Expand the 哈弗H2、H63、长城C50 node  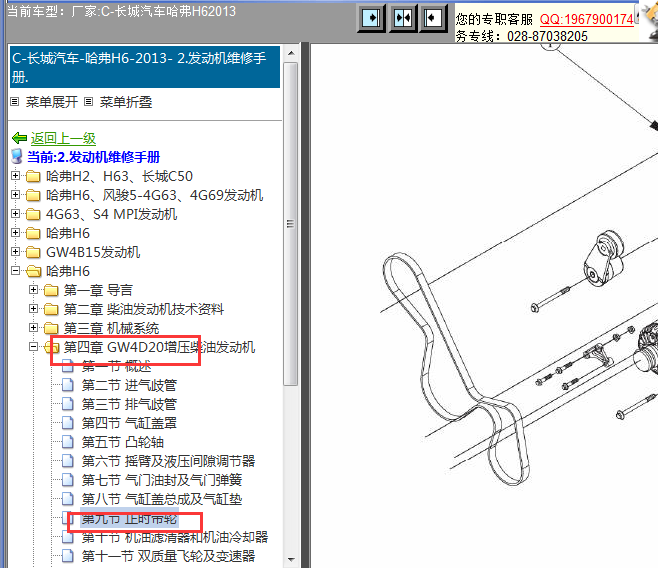16,175
